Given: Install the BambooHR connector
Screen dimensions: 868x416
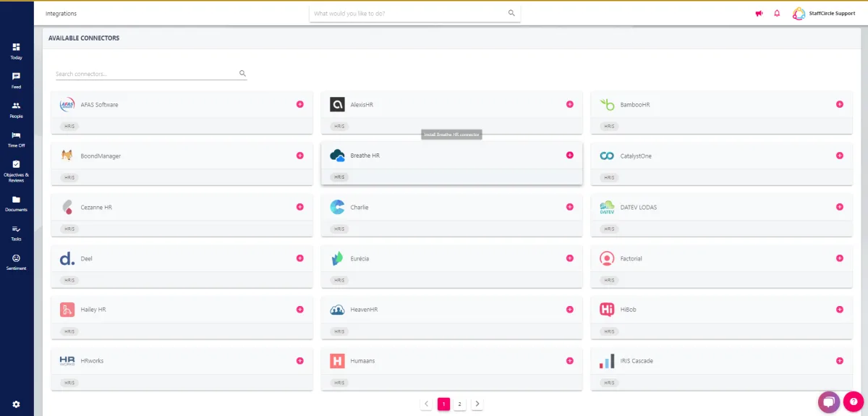Looking at the screenshot, I should [839, 104].
